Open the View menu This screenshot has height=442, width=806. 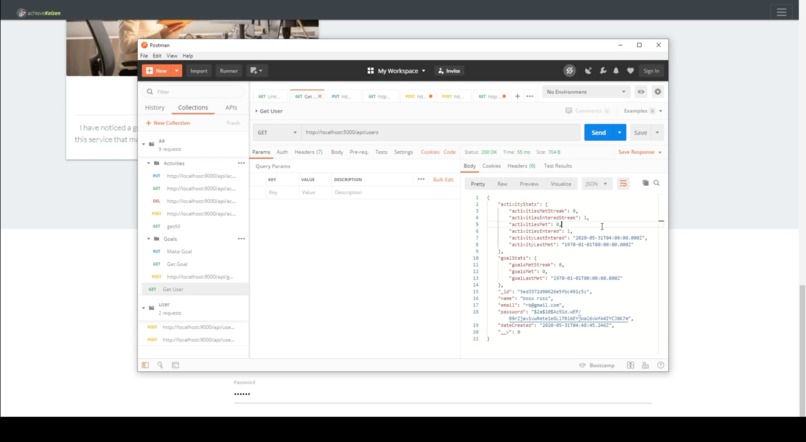172,56
